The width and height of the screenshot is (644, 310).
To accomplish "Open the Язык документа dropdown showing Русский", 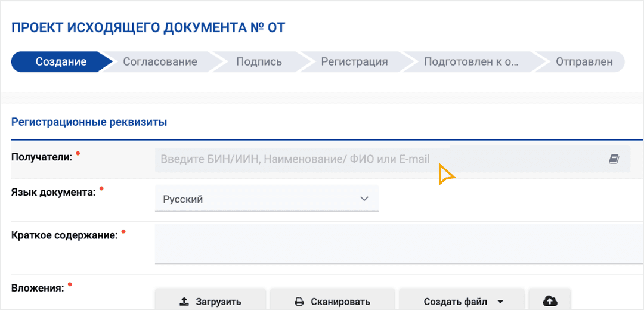I will tap(267, 199).
